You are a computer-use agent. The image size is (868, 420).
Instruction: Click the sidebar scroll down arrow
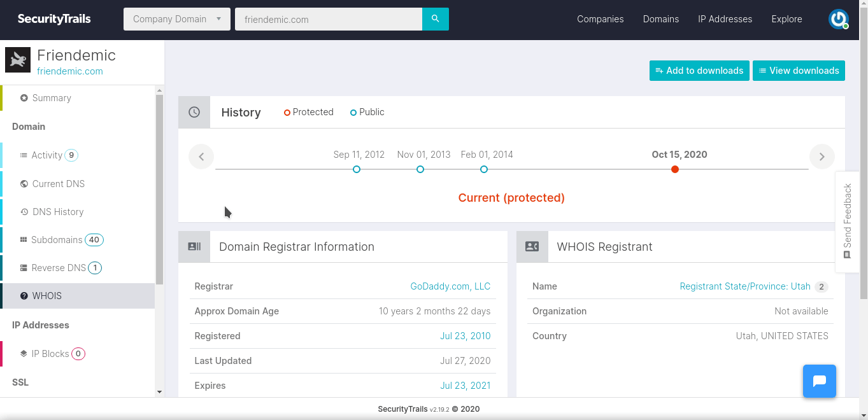(x=159, y=392)
